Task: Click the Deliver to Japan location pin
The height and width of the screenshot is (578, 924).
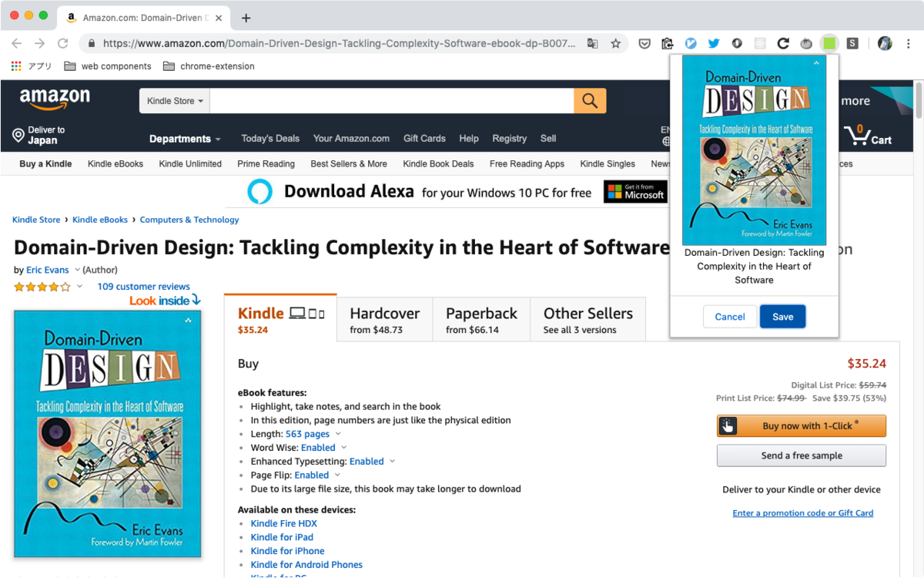Action: click(x=18, y=136)
